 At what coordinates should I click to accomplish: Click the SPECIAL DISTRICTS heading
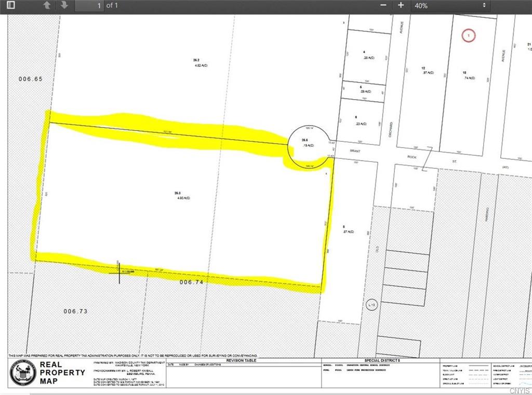click(382, 360)
